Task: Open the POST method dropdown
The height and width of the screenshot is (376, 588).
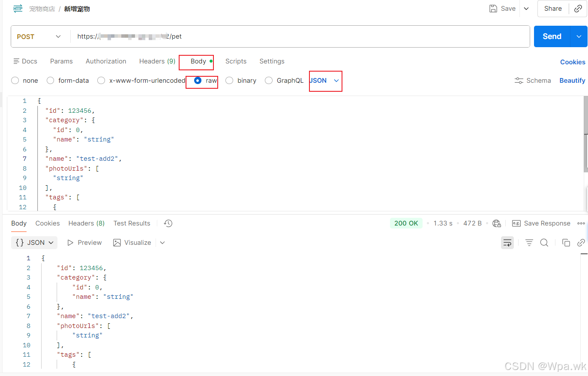Action: coord(39,36)
